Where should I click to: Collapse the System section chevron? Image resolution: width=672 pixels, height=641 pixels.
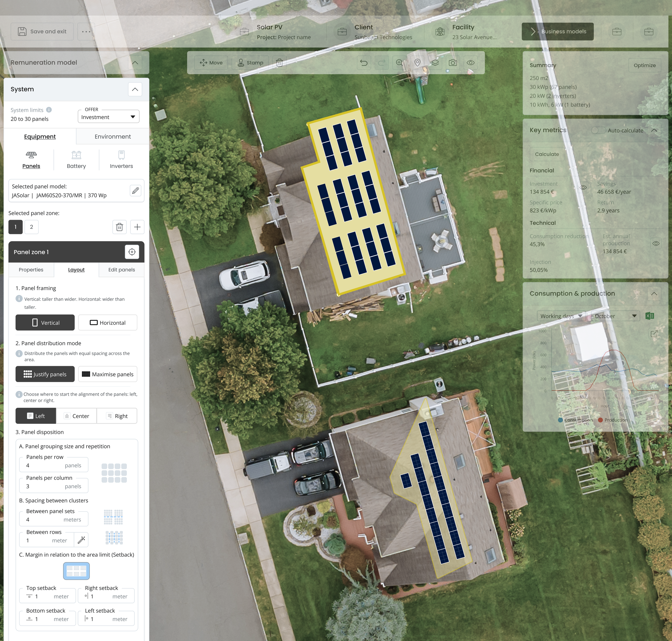135,89
